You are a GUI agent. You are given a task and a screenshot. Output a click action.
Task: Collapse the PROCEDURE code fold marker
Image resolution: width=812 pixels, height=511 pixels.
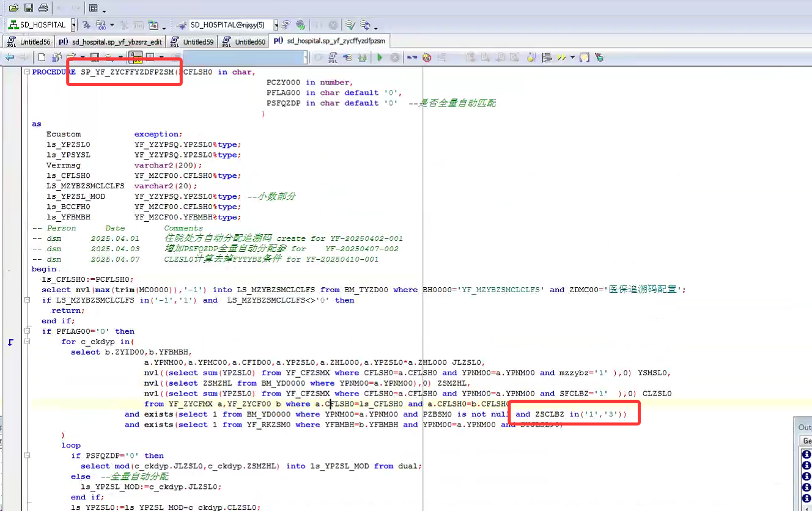coord(28,72)
